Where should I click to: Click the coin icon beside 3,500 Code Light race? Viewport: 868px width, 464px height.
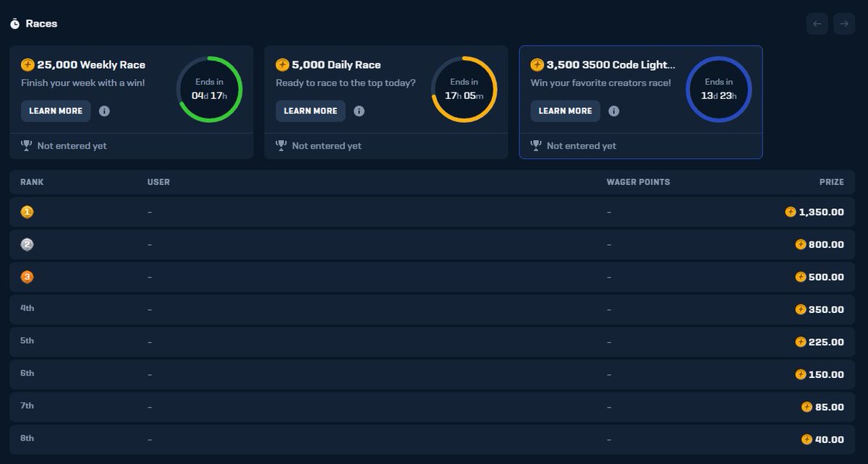pyautogui.click(x=537, y=65)
